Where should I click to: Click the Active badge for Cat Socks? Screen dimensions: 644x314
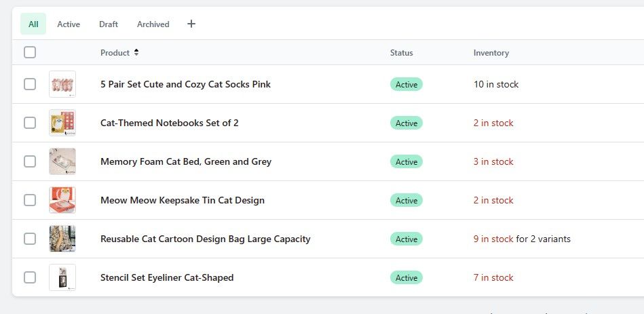[406, 84]
